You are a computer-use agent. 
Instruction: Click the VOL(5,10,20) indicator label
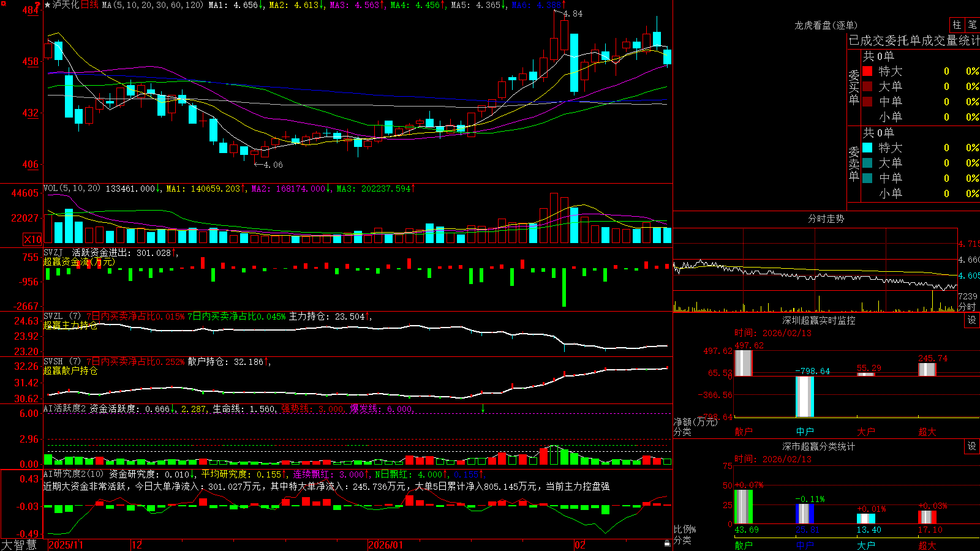pyautogui.click(x=72, y=189)
